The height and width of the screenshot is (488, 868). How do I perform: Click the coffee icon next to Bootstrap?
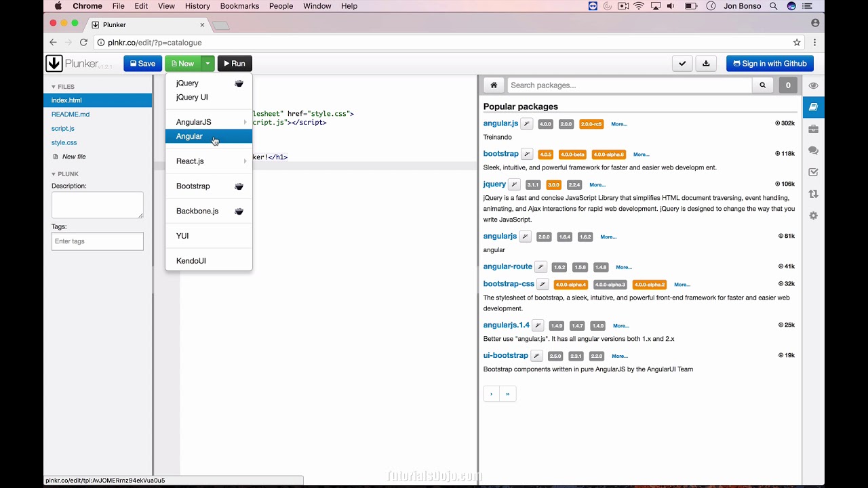[x=239, y=186]
